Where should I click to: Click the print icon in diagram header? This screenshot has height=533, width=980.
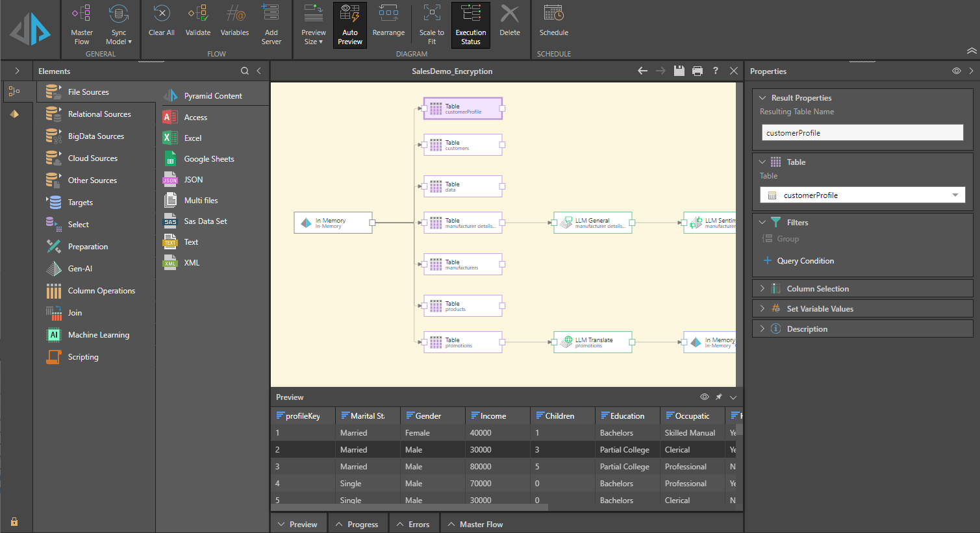pos(697,71)
